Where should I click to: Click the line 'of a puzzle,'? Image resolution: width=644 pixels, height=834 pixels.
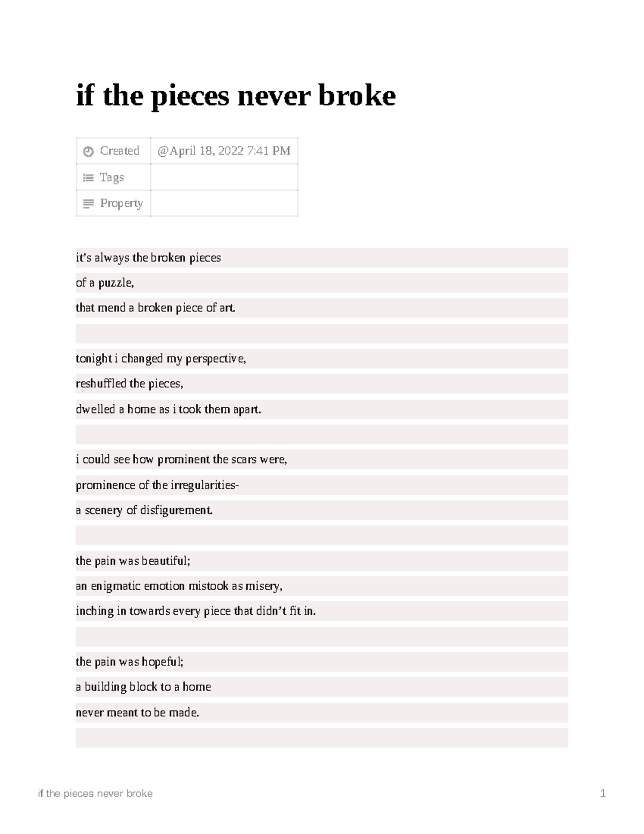coord(105,283)
